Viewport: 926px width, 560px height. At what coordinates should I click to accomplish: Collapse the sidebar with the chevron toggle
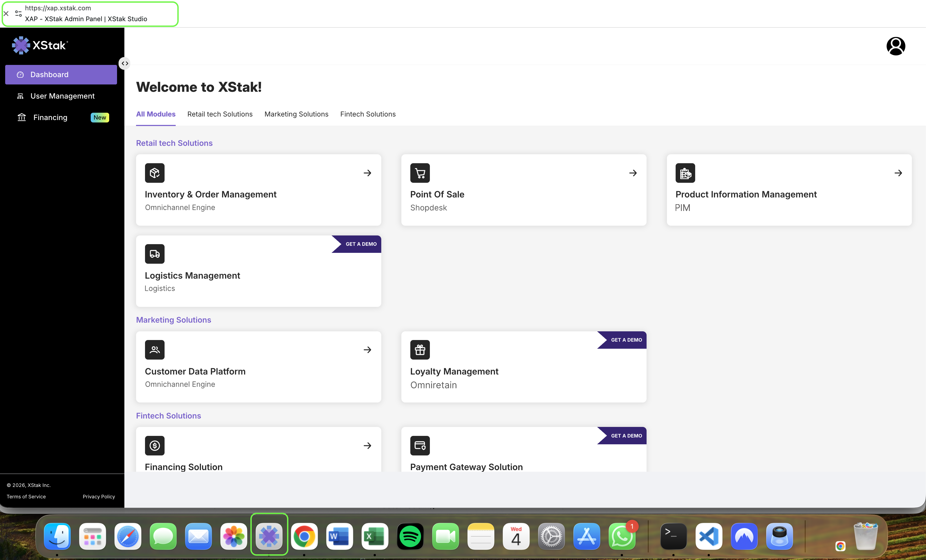(x=125, y=64)
